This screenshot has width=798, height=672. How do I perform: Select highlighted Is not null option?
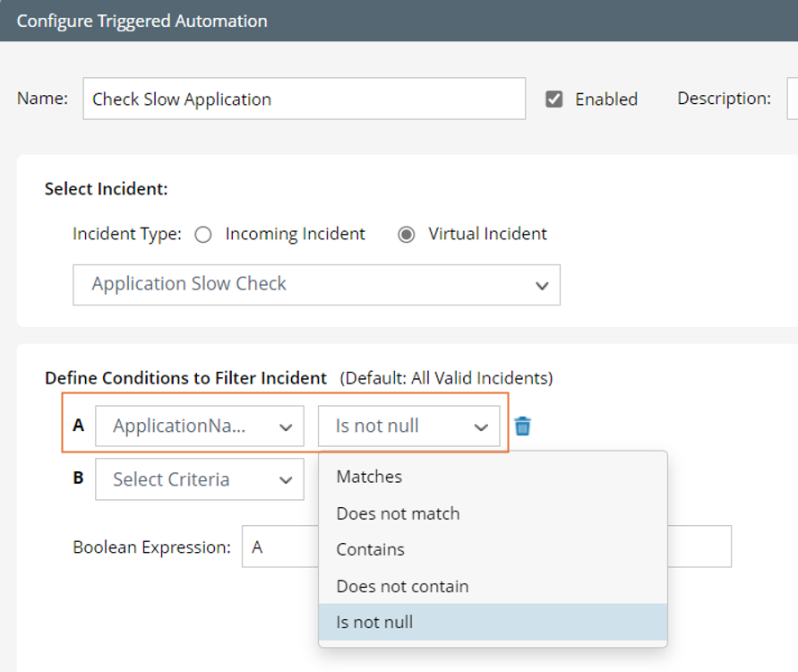[374, 622]
